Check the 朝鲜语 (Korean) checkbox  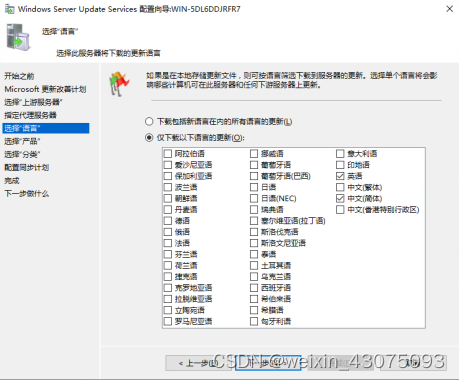pos(168,199)
